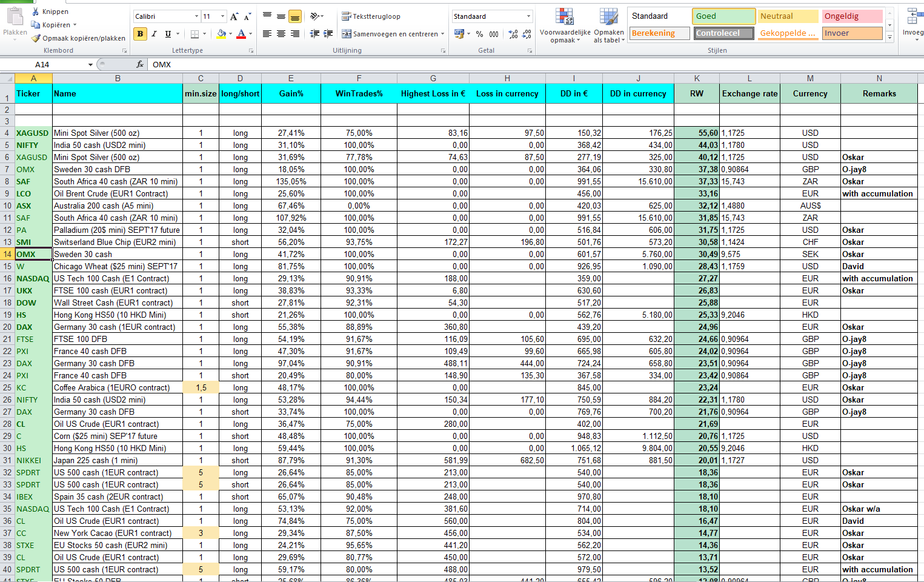Open the Calibri font name dropdown

point(196,16)
